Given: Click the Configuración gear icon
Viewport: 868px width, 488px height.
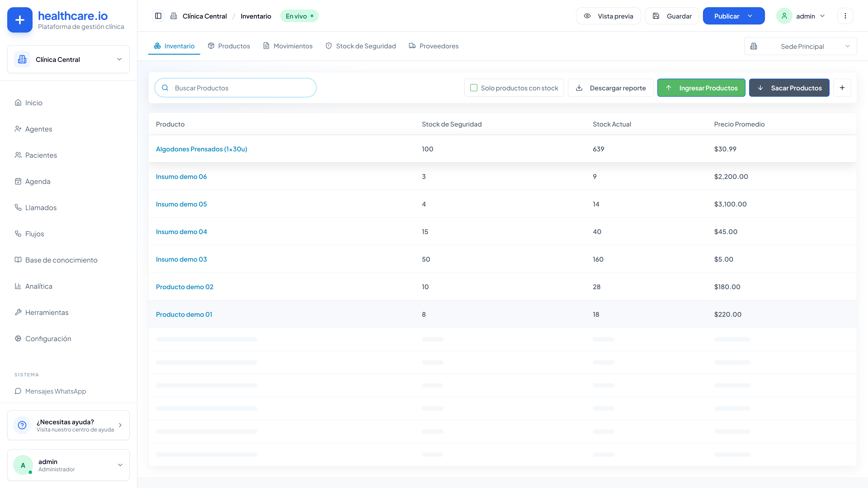Looking at the screenshot, I should [18, 338].
